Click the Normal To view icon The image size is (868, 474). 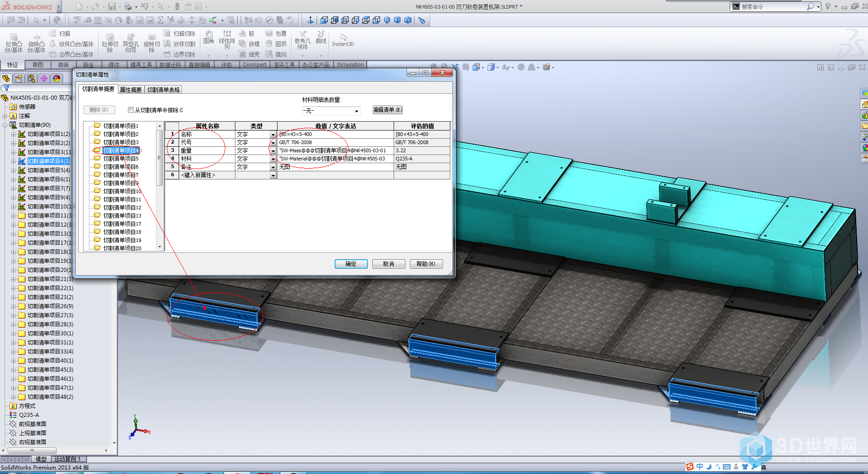310,20
